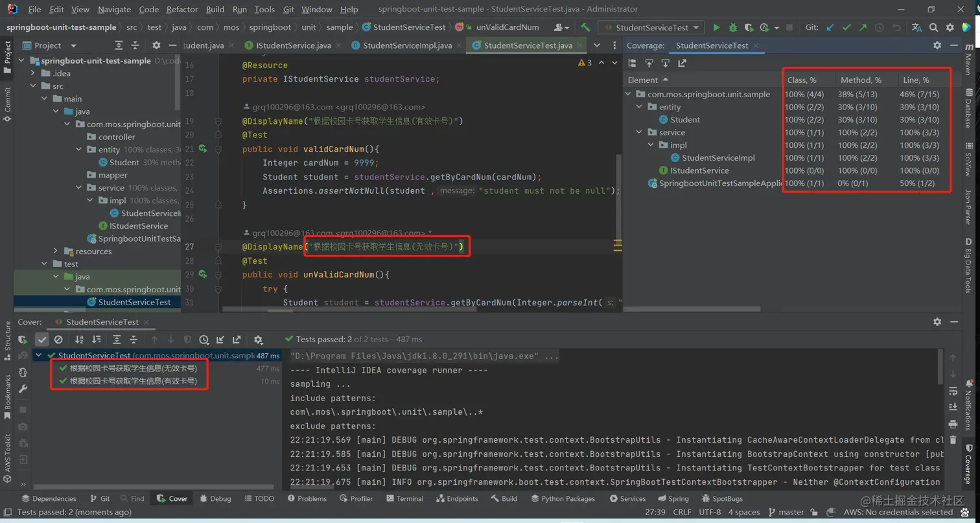Sort coverage by Line, % column

pyautogui.click(x=916, y=80)
